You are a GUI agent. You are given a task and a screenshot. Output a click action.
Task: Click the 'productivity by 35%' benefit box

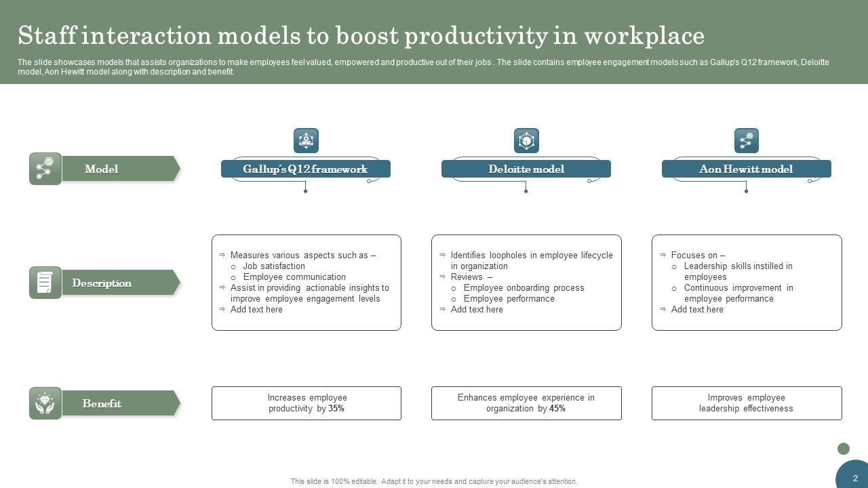307,403
